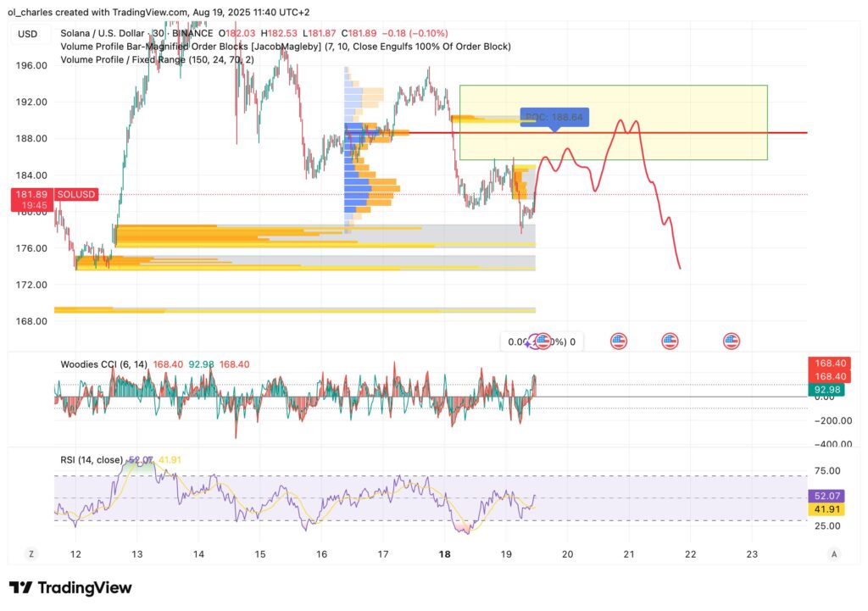868x611 pixels.
Task: Click the purple 52.07 RSI value label
Action: (828, 495)
